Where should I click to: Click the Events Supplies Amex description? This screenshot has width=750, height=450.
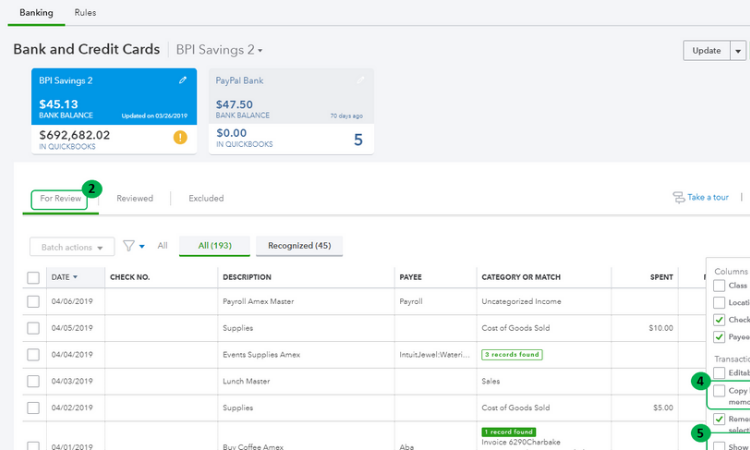tap(261, 355)
